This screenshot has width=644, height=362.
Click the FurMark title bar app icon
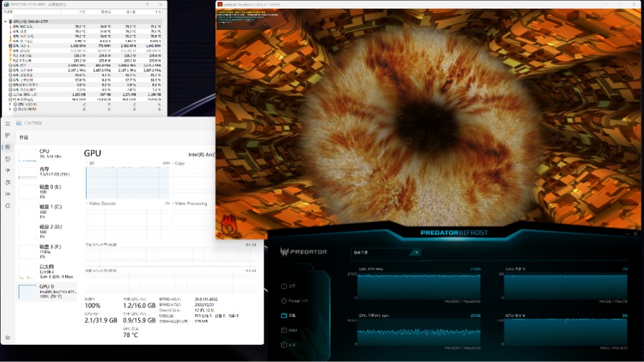point(220,4)
